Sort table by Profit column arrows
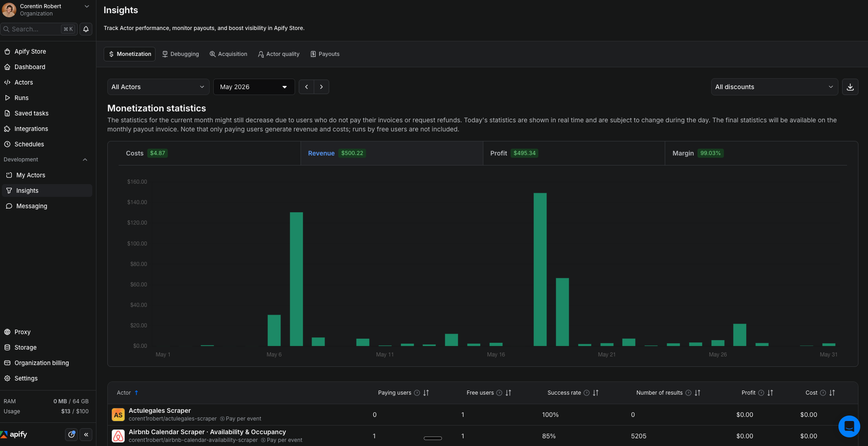The width and height of the screenshot is (868, 446). click(770, 393)
